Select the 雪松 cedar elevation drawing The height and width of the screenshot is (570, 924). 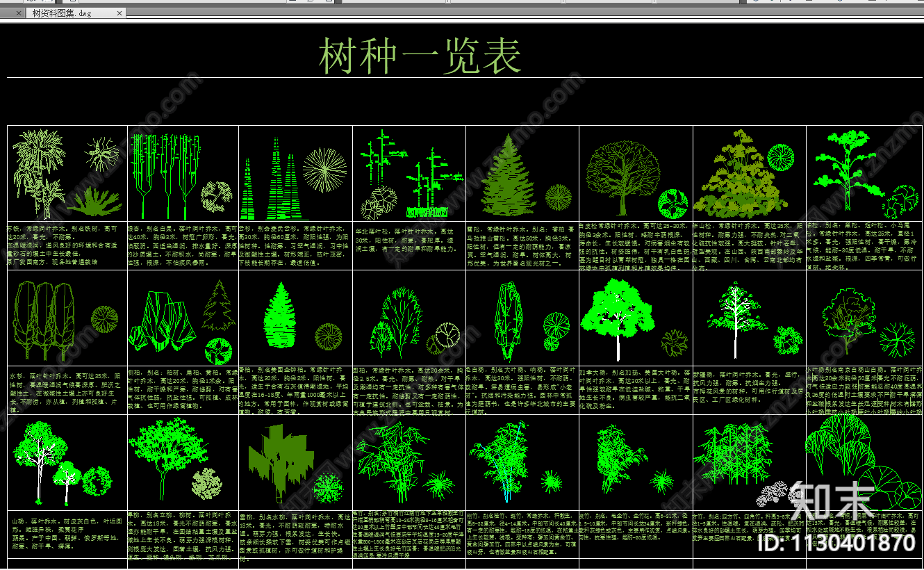pos(509,175)
